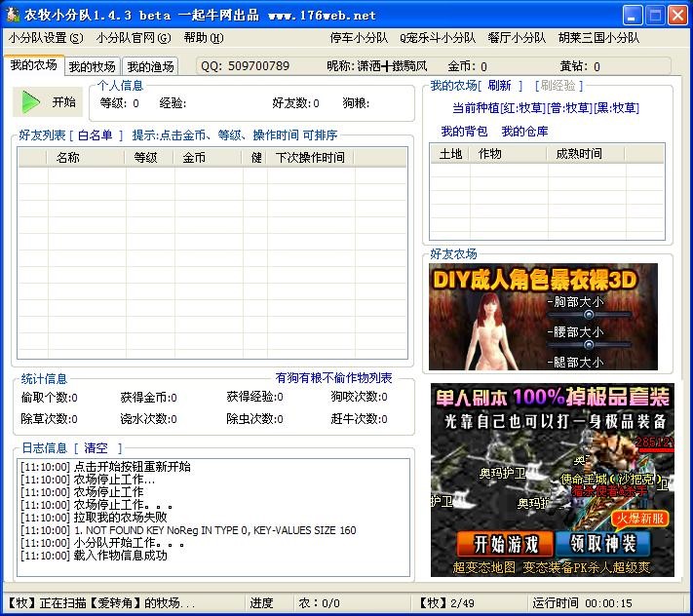This screenshot has height=616, width=693.
Task: Open 我的仓库 link
Action: pos(524,132)
